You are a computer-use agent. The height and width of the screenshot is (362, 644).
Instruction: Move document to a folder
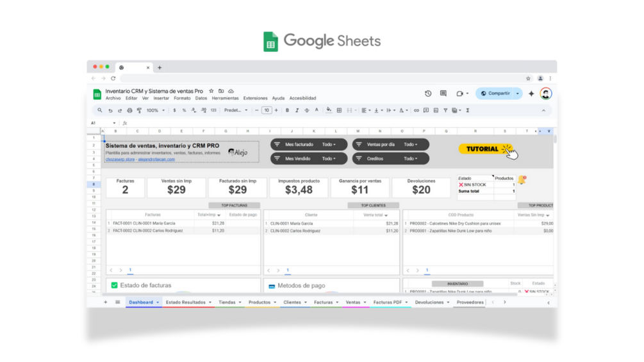pyautogui.click(x=221, y=91)
